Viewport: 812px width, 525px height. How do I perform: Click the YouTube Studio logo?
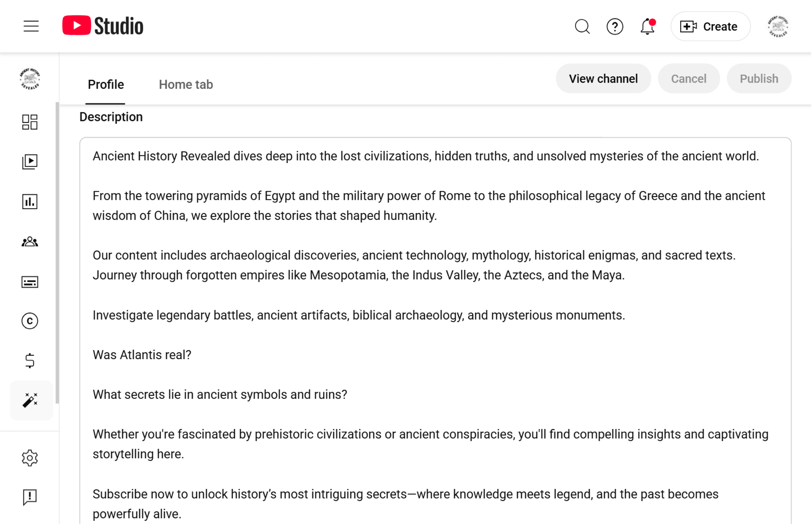coord(103,26)
